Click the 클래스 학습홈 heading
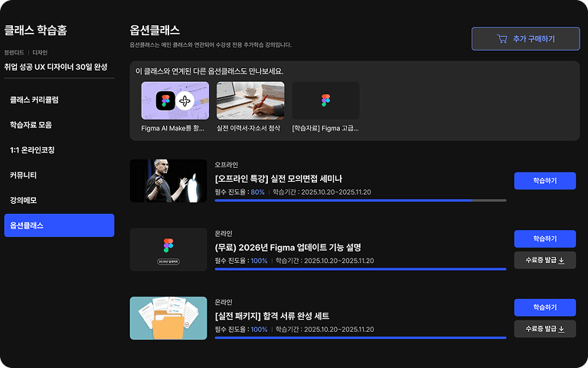The height and width of the screenshot is (368, 588). point(36,30)
